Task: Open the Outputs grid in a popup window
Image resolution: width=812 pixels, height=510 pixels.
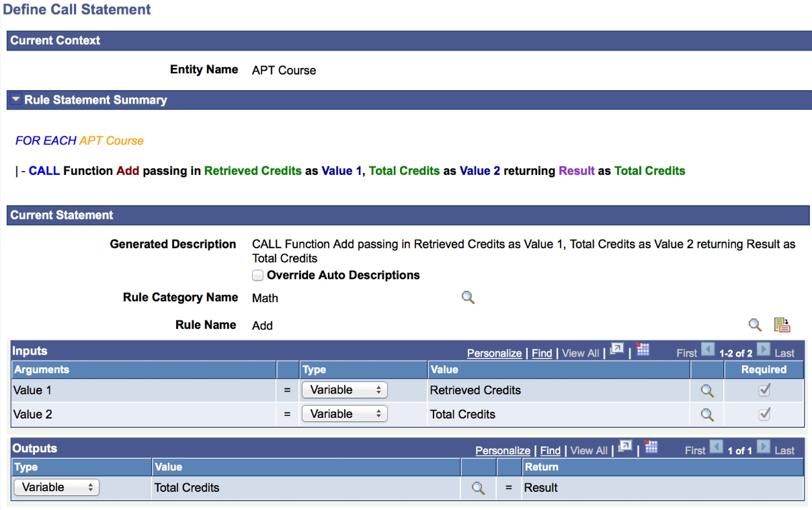Action: pyautogui.click(x=625, y=449)
